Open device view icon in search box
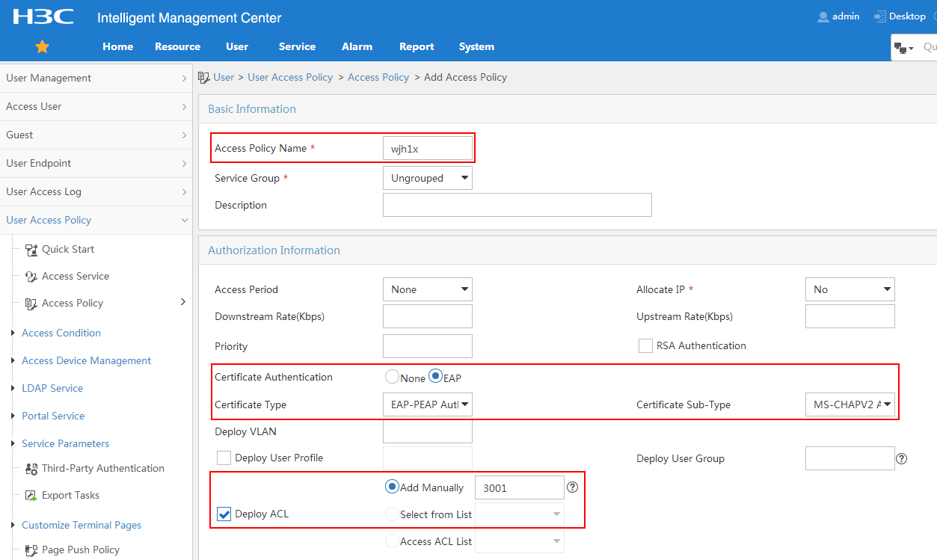This screenshot has height=560, width=937. click(903, 48)
